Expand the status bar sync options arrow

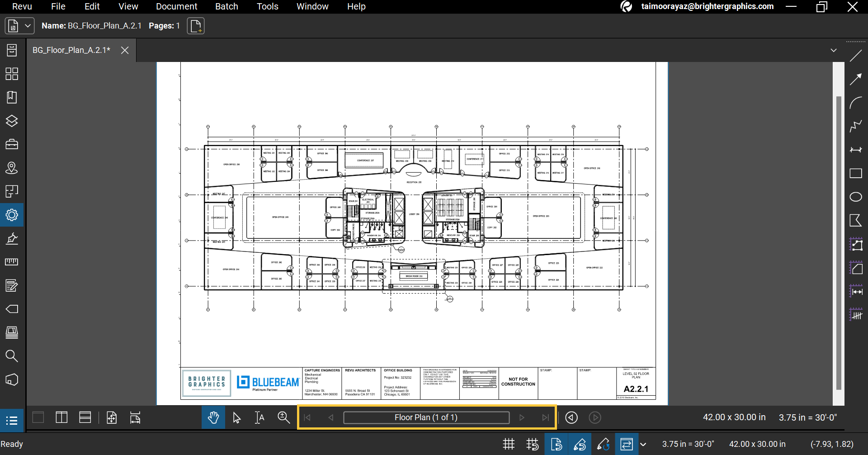[x=643, y=444]
